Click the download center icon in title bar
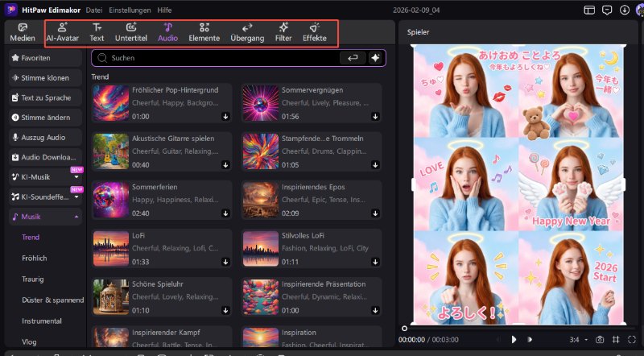 click(x=625, y=10)
